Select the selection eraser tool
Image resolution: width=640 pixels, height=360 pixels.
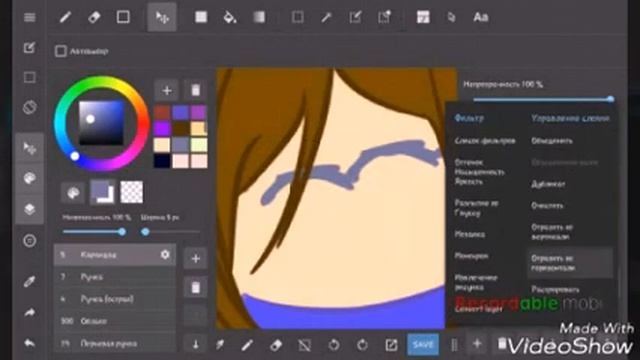tap(384, 17)
